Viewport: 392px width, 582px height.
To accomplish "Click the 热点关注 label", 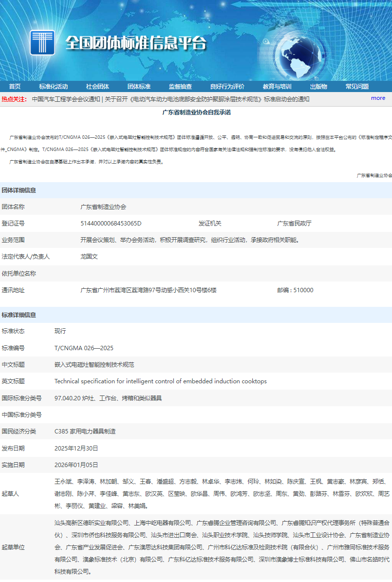I will click(x=14, y=99).
